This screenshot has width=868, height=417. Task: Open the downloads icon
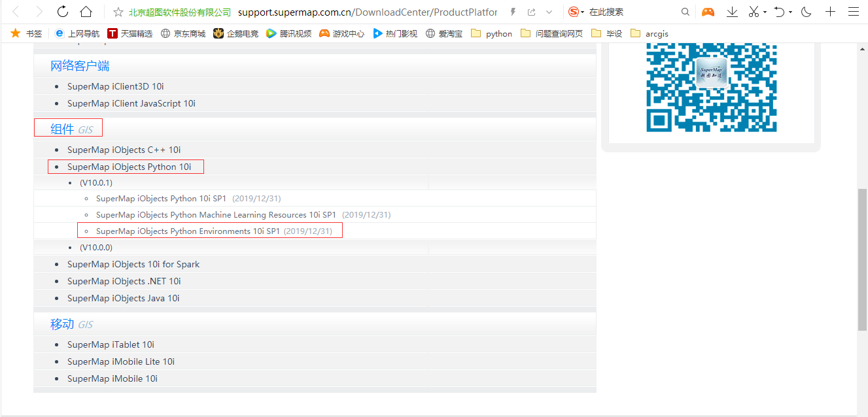tap(733, 12)
